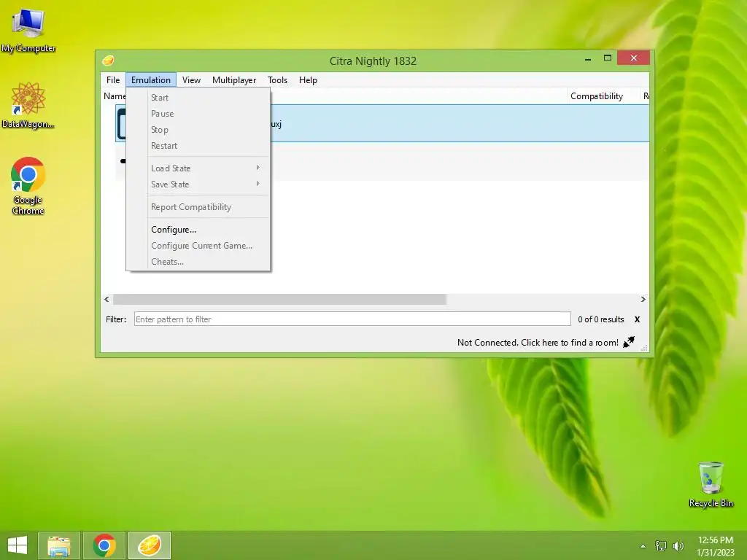
Task: Select the Recycle Bin desktop icon
Action: (x=711, y=485)
